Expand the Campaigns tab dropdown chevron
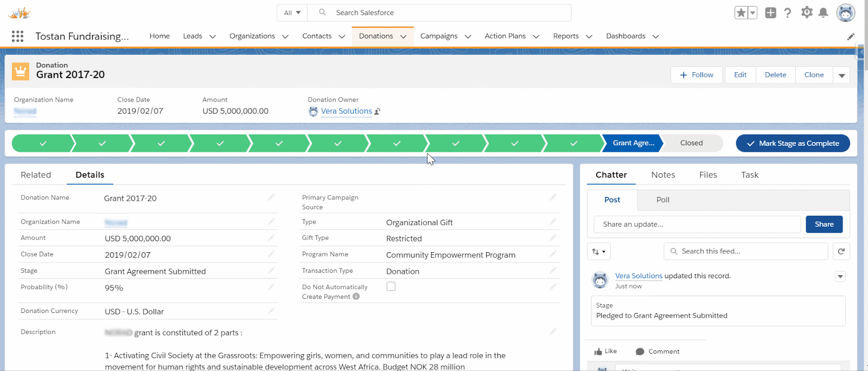The image size is (868, 371). (468, 36)
